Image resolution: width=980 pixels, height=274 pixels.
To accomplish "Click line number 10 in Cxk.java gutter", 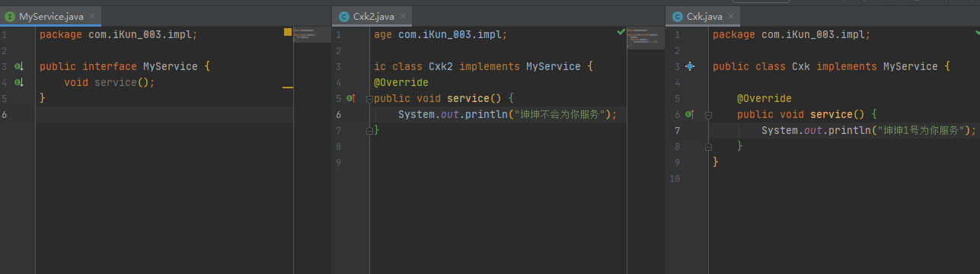I will (674, 178).
